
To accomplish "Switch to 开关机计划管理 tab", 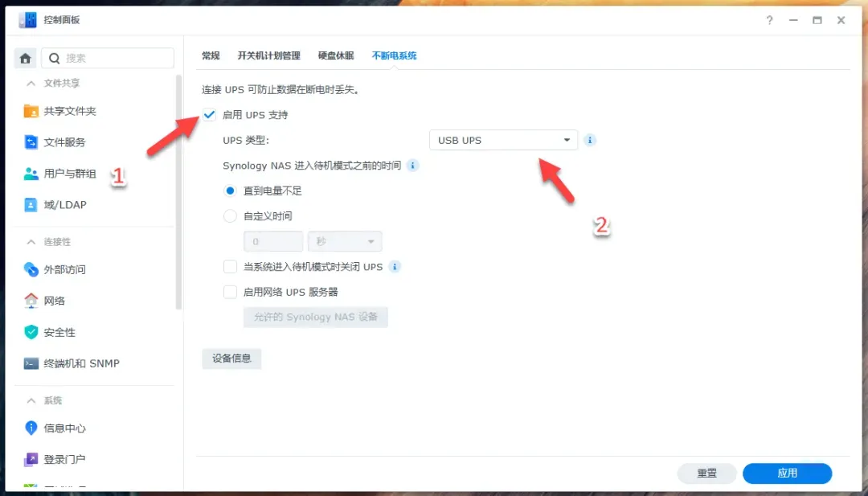I will click(x=268, y=55).
